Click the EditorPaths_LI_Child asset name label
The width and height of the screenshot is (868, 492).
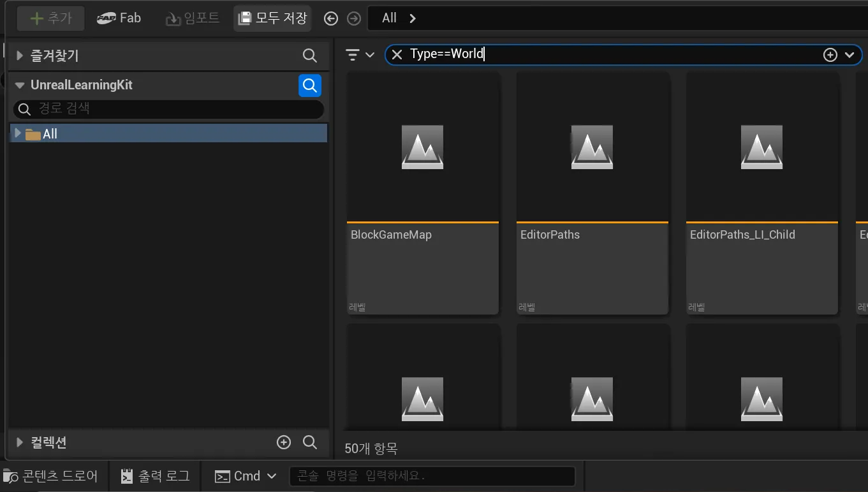[x=742, y=235]
